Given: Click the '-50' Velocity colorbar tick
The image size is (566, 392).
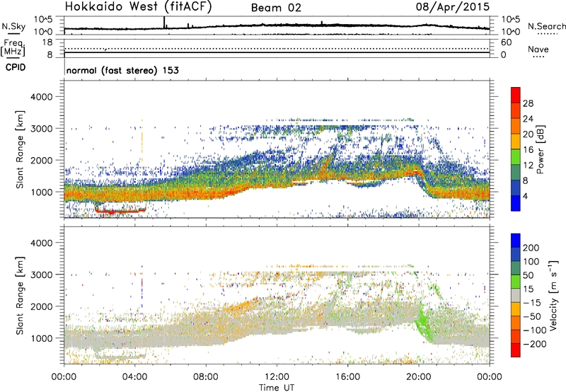Looking at the screenshot, I should tap(532, 316).
